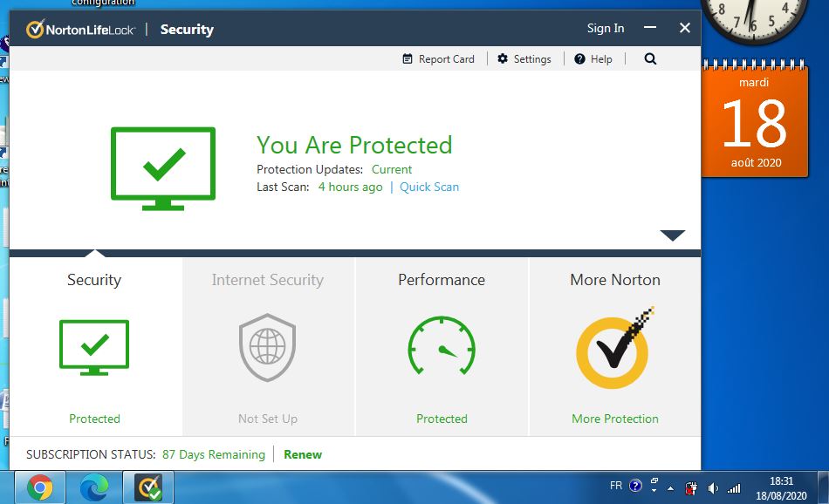The height and width of the screenshot is (504, 829).
Task: Start a Quick Scan
Action: [429, 187]
